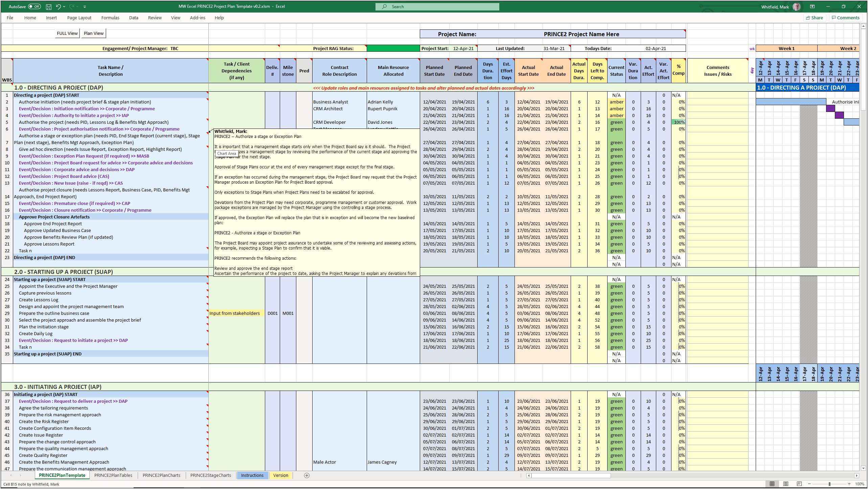Image resolution: width=868 pixels, height=489 pixels.
Task: Click the sheet tab scroll left arrow
Action: point(10,475)
